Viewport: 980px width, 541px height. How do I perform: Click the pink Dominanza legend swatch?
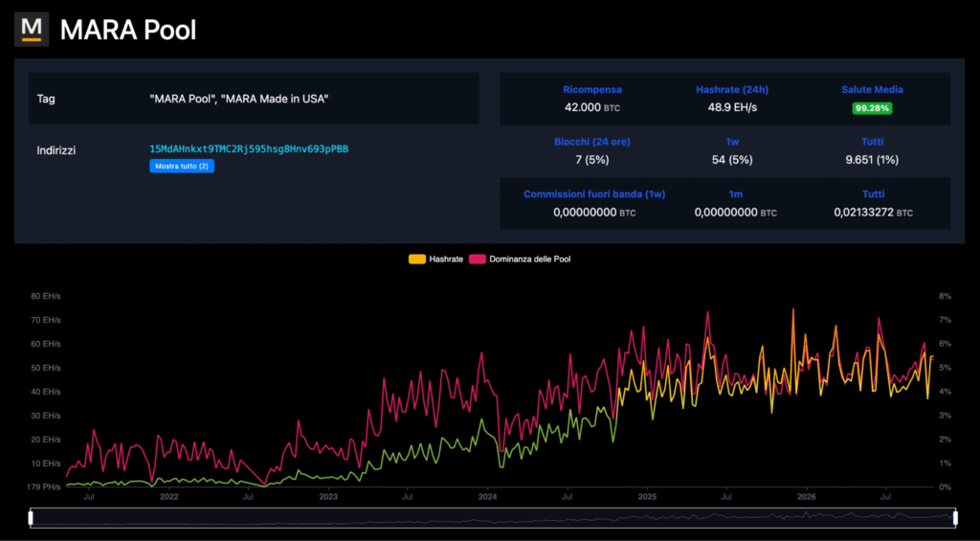point(478,259)
